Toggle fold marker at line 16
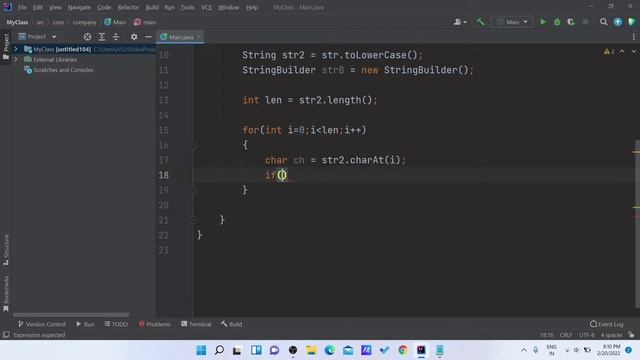Image resolution: width=640 pixels, height=360 pixels. [193, 145]
